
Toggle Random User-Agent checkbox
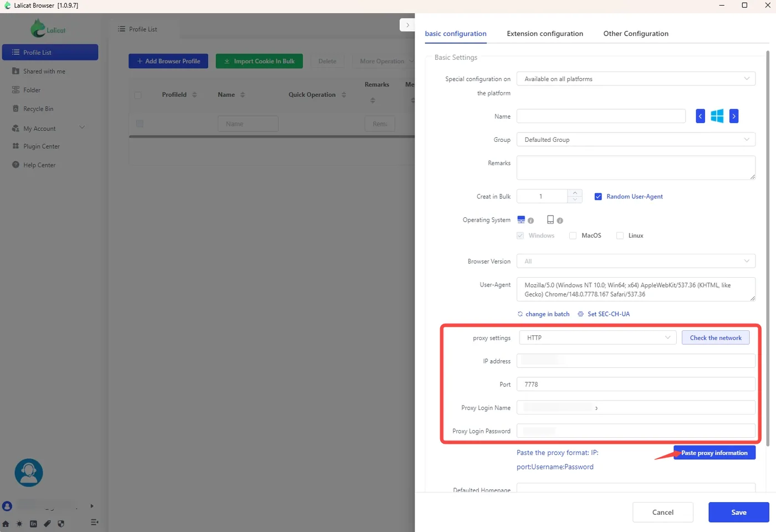(x=598, y=197)
